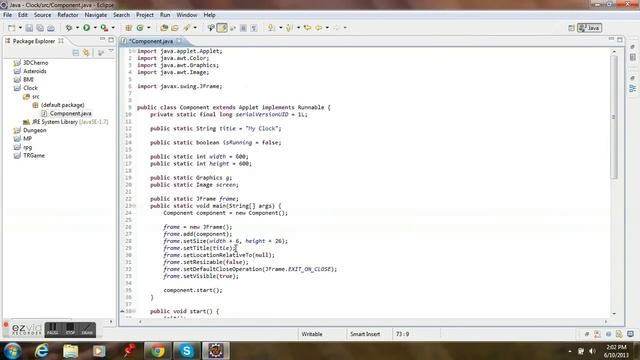Screen dimensions: 640x360
Task: Maximize the Package Explorer view
Action: coord(111,40)
